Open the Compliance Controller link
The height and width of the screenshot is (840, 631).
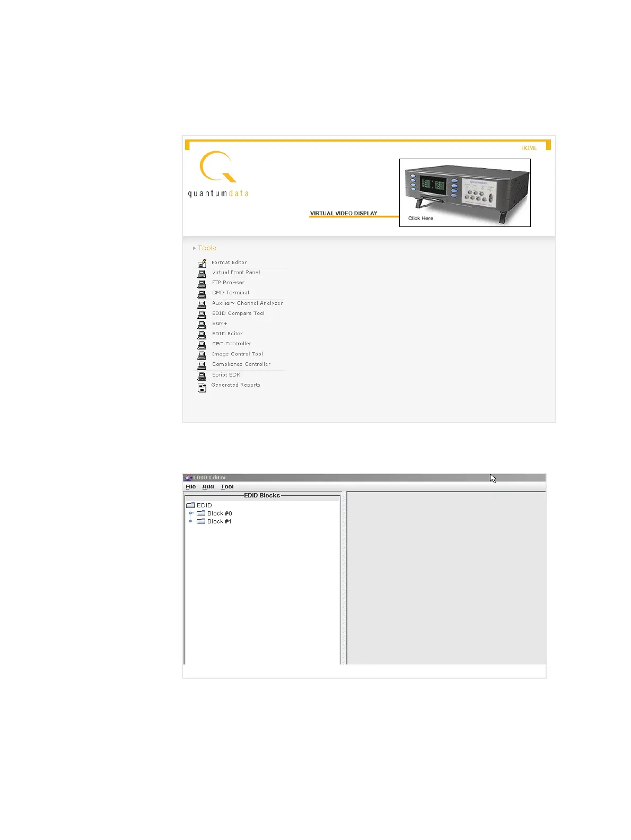241,364
